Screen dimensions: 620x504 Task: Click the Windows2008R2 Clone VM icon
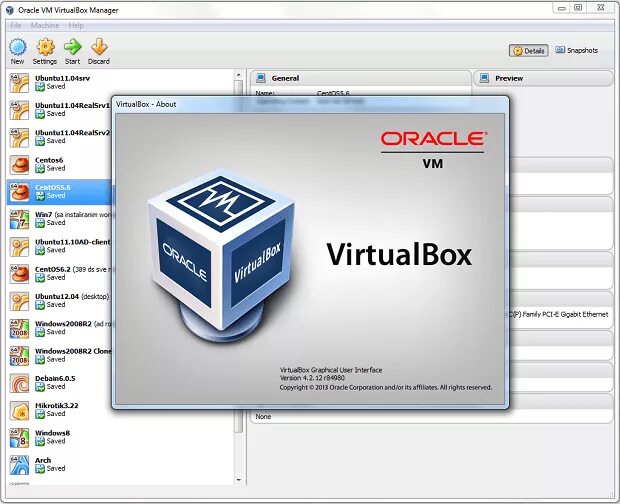(19, 355)
